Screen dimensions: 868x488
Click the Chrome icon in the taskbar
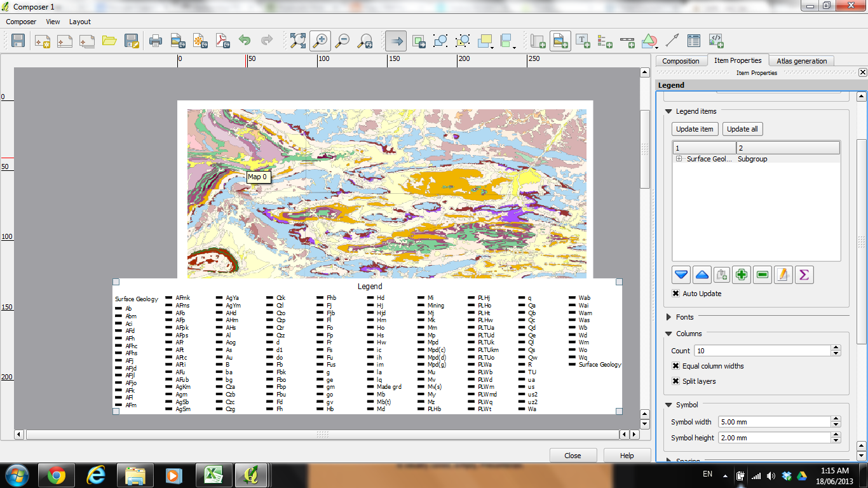(56, 475)
